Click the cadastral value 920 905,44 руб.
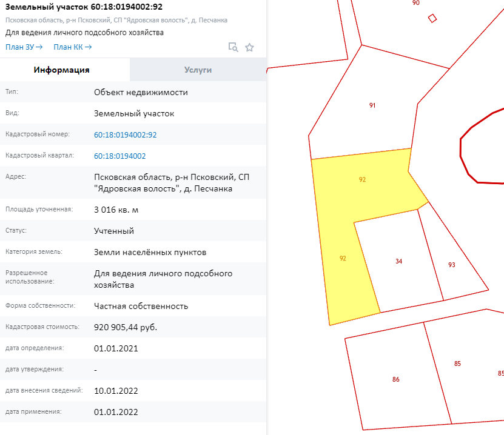Screen dimensions: 504x435 [126, 327]
